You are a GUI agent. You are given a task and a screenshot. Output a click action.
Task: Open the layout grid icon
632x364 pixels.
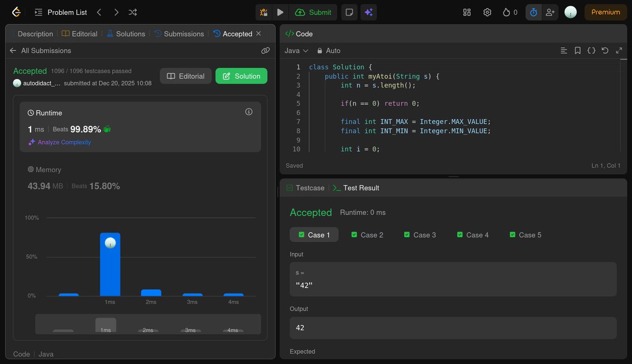click(x=467, y=12)
